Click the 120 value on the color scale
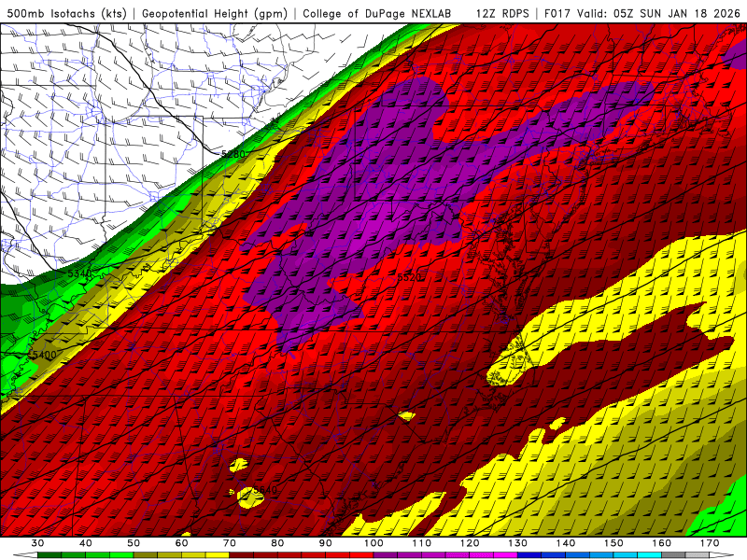 [x=470, y=543]
